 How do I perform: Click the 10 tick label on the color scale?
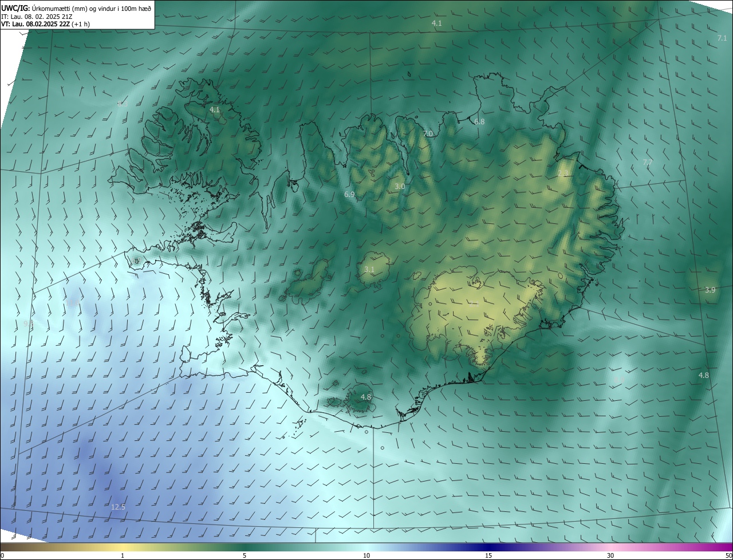[366, 555]
